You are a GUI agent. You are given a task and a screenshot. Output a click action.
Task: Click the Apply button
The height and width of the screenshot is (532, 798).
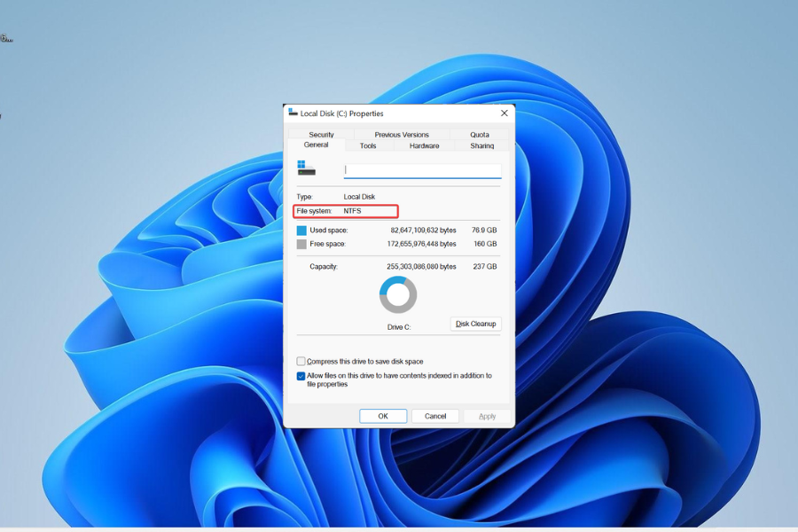coord(485,415)
